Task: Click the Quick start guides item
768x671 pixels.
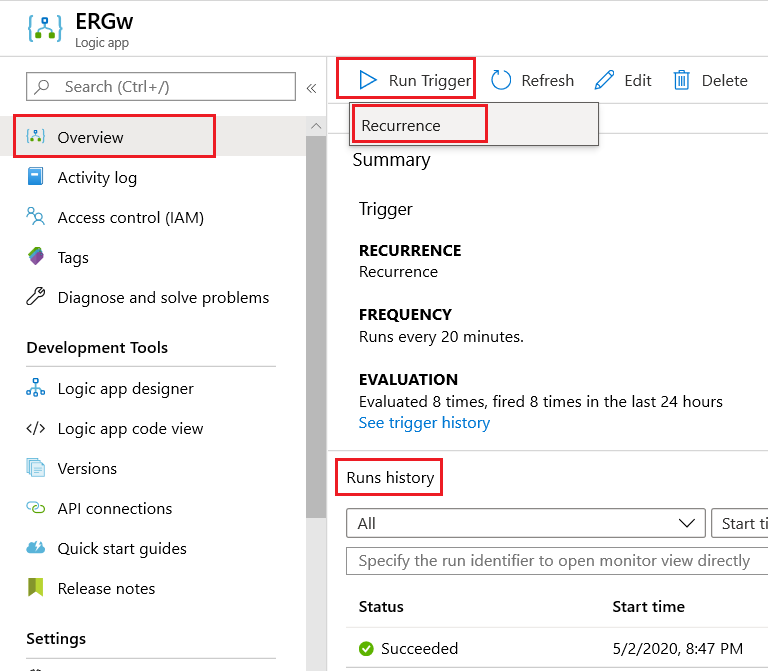Action: (122, 548)
